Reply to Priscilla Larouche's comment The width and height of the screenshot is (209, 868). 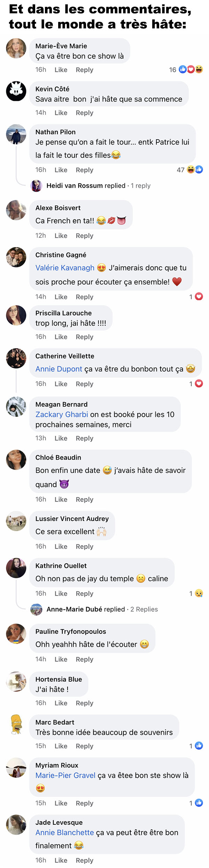click(x=85, y=337)
